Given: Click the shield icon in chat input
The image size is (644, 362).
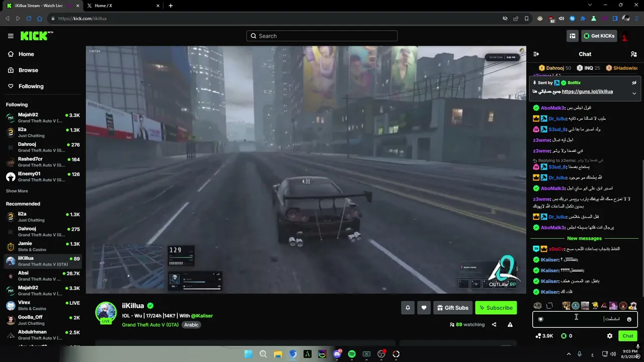Looking at the screenshot, I should pos(541,319).
